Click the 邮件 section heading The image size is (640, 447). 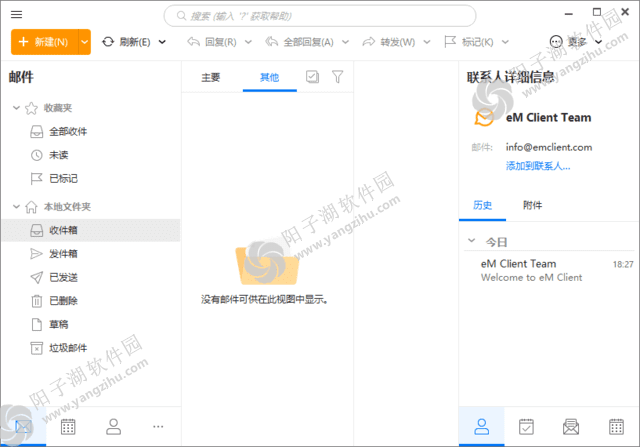click(x=21, y=77)
